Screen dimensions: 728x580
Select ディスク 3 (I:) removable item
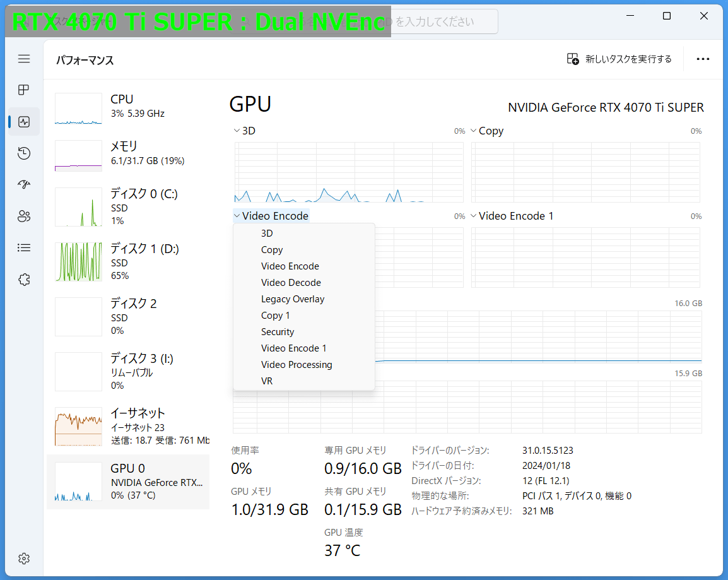pos(128,371)
